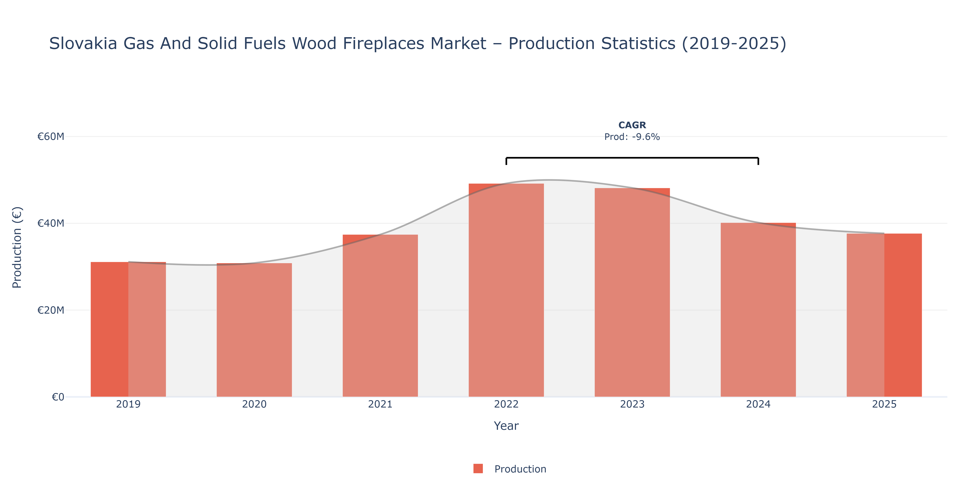Click the chart title text
The height and width of the screenshot is (490, 980).
point(417,43)
